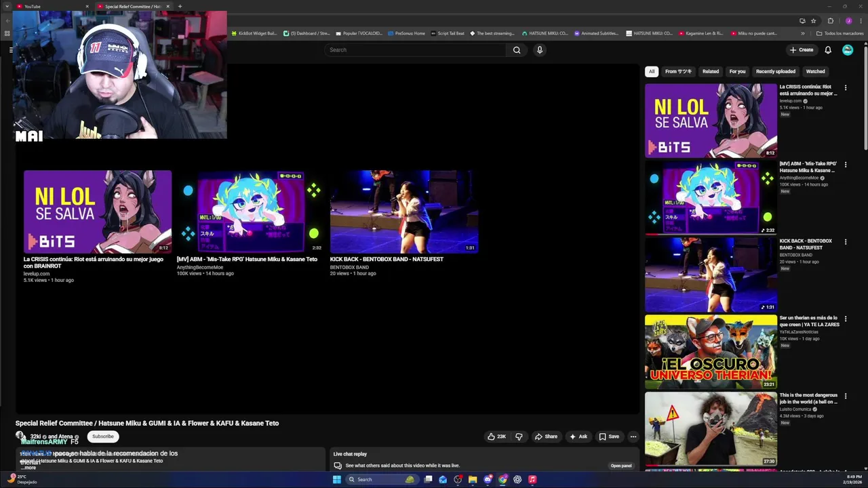
Task: Open options for most dangerous job video
Action: (x=846, y=396)
